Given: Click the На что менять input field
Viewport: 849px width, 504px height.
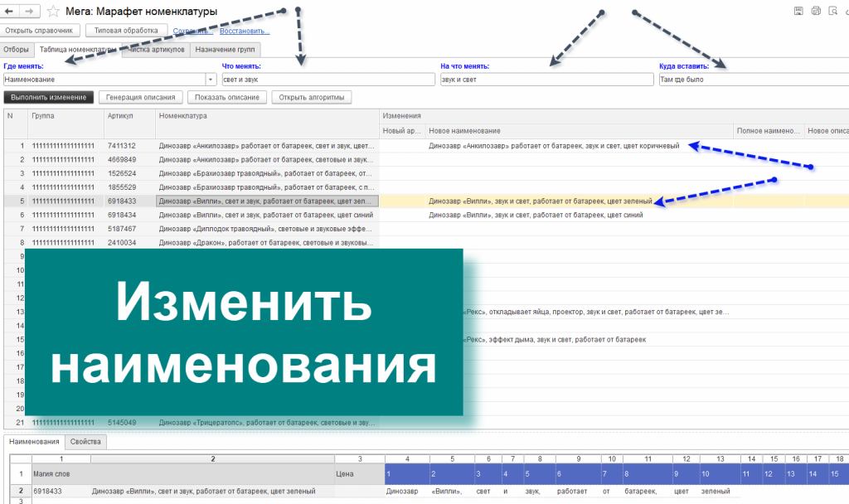Looking at the screenshot, I should click(547, 80).
